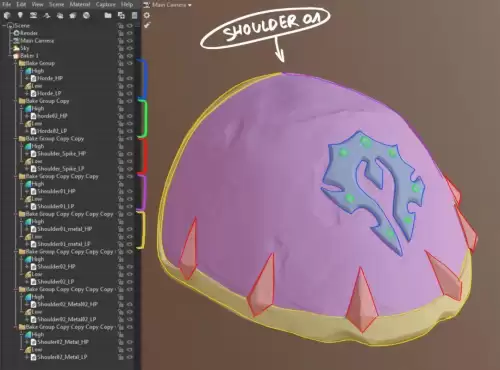500x370 pixels.
Task: Open the Material menu
Action: 80,5
